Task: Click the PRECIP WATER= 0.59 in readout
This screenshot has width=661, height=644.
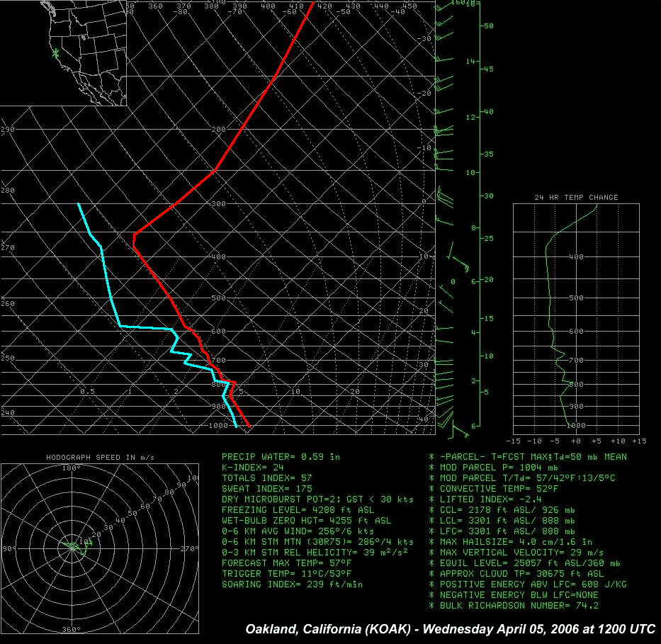Action: pyautogui.click(x=281, y=457)
